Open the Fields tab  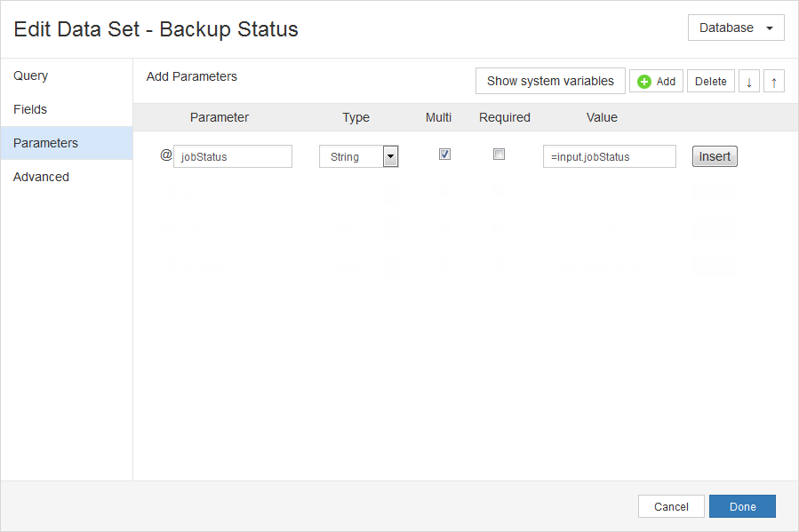click(x=31, y=109)
